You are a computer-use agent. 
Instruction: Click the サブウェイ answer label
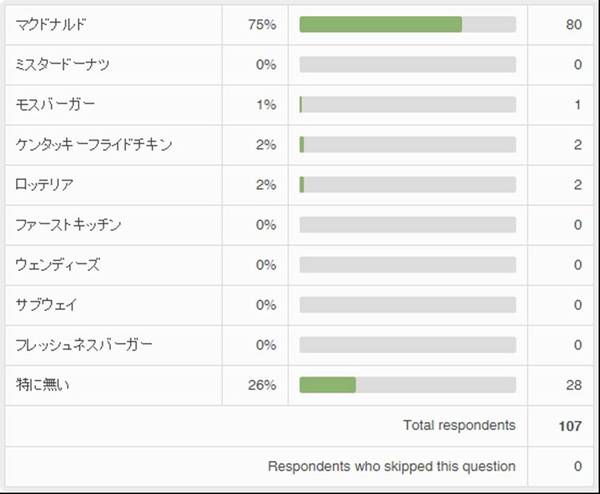click(x=46, y=305)
